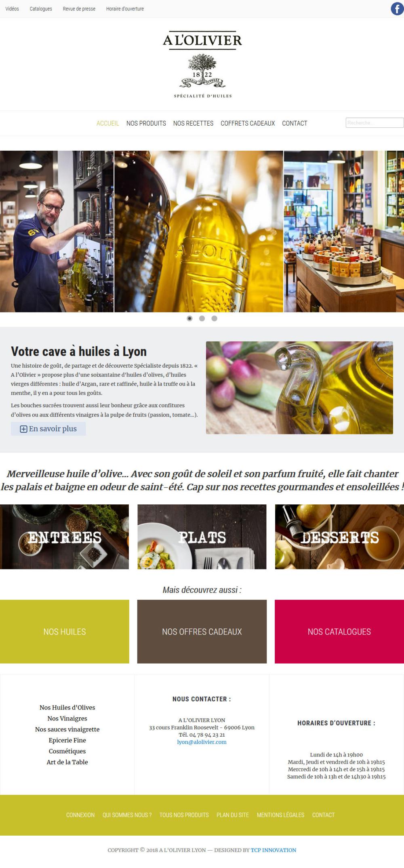Viewport: 404px width, 868px height.
Task: Select the green Nos Huiles block
Action: coord(65,632)
